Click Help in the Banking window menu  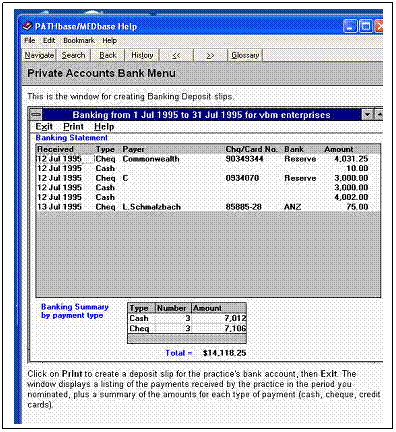[104, 127]
